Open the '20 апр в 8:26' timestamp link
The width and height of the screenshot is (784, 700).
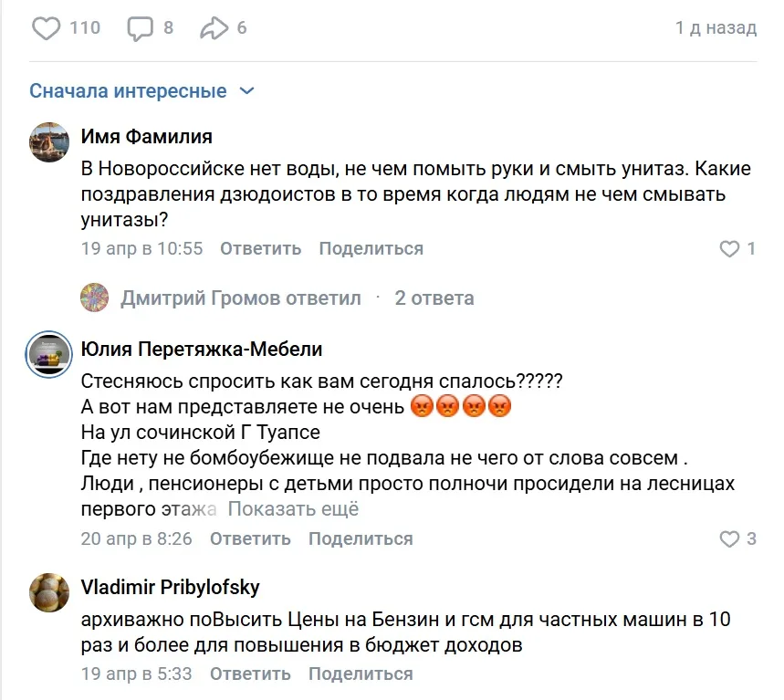tap(137, 538)
